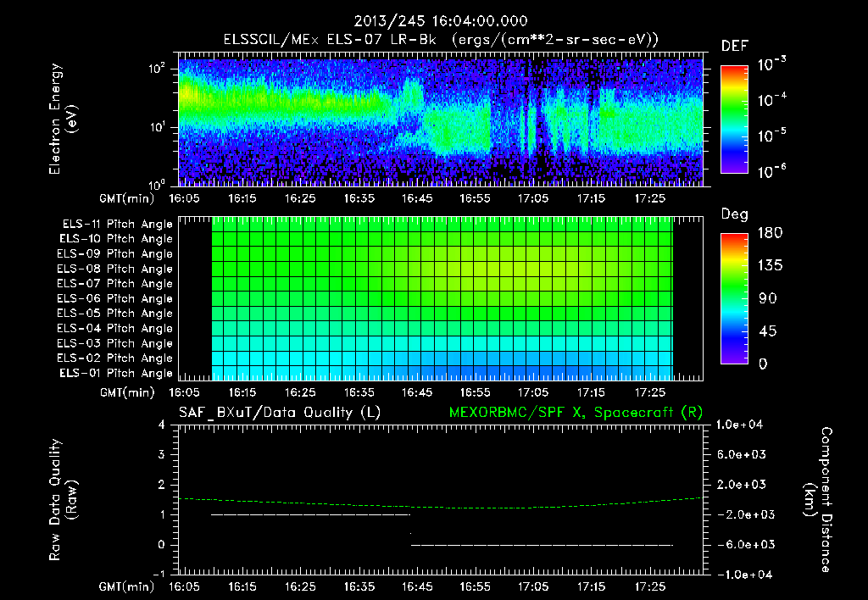Viewport: 868px width, 600px height.
Task: Click inside the electron energy spectrogram
Action: tap(441, 122)
